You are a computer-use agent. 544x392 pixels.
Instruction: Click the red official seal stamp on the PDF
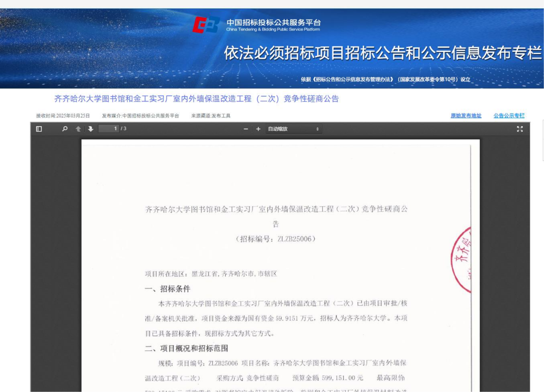(462, 260)
